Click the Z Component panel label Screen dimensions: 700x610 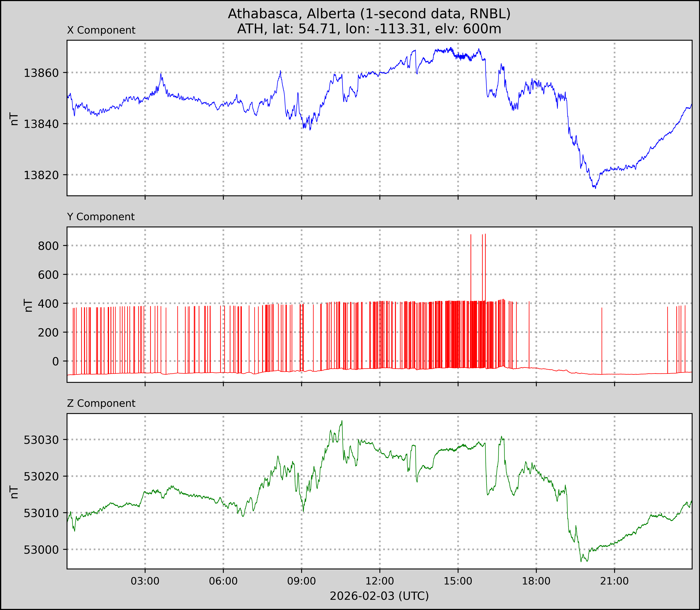tap(101, 403)
